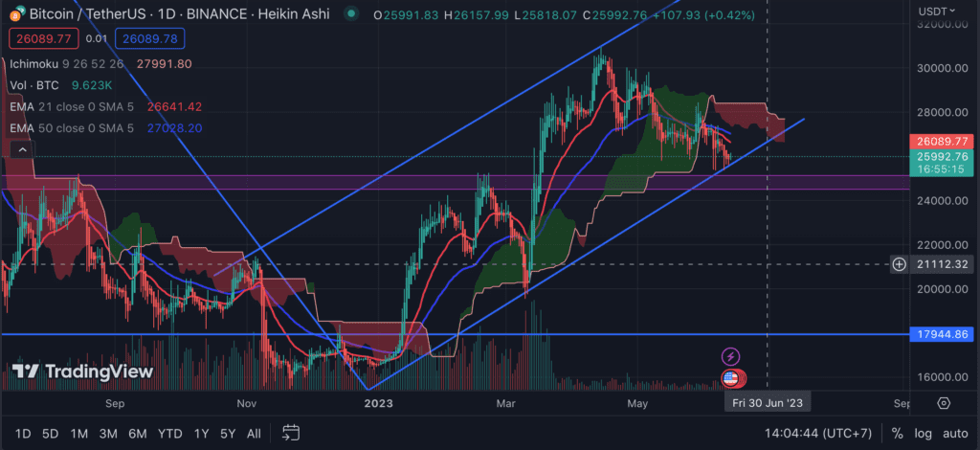This screenshot has width=980, height=450.
Task: Click the 0.01 spread value
Action: coord(97,38)
